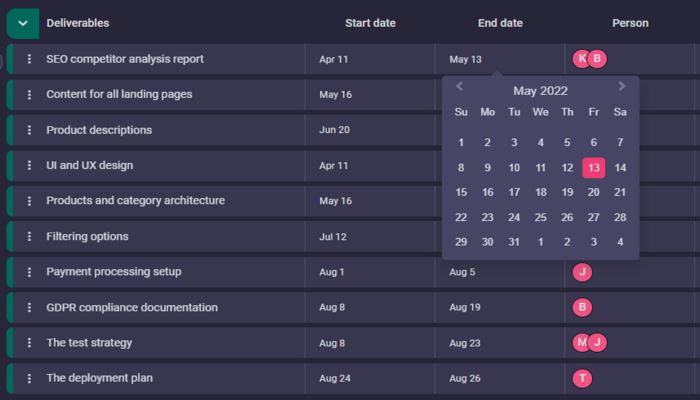Open row menu for Filtering options
Viewport: 700px width, 400px height.
click(29, 237)
